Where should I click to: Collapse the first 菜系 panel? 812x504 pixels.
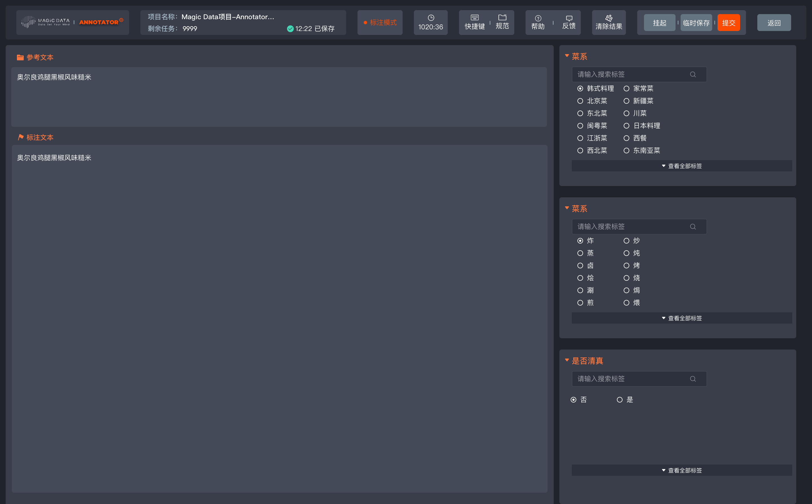click(567, 56)
